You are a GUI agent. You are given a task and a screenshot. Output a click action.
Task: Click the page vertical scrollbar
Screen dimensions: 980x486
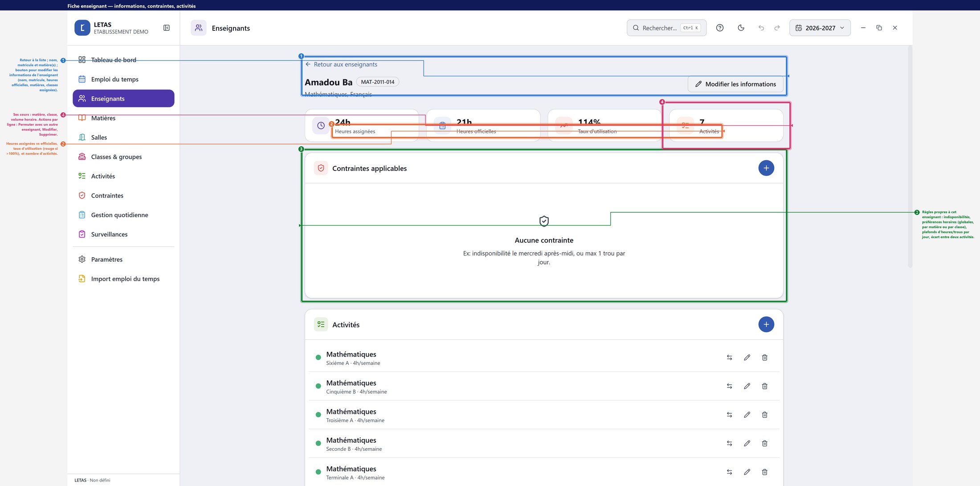tap(910, 156)
